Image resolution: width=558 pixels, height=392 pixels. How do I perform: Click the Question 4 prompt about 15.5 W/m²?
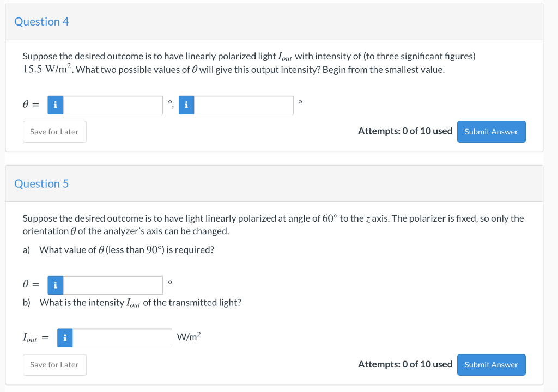245,63
